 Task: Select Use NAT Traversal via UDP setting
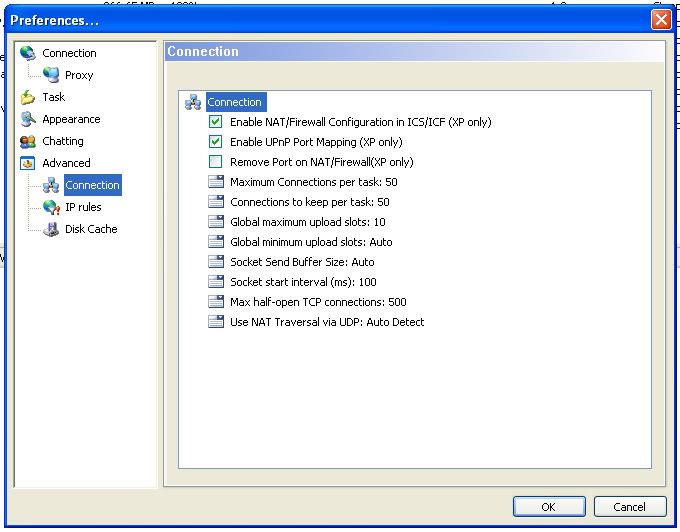[x=326, y=322]
